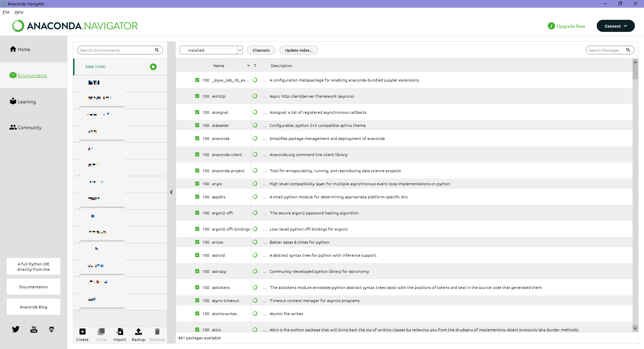Switch to the Community tab
This screenshot has width=644, height=349.
click(x=34, y=127)
